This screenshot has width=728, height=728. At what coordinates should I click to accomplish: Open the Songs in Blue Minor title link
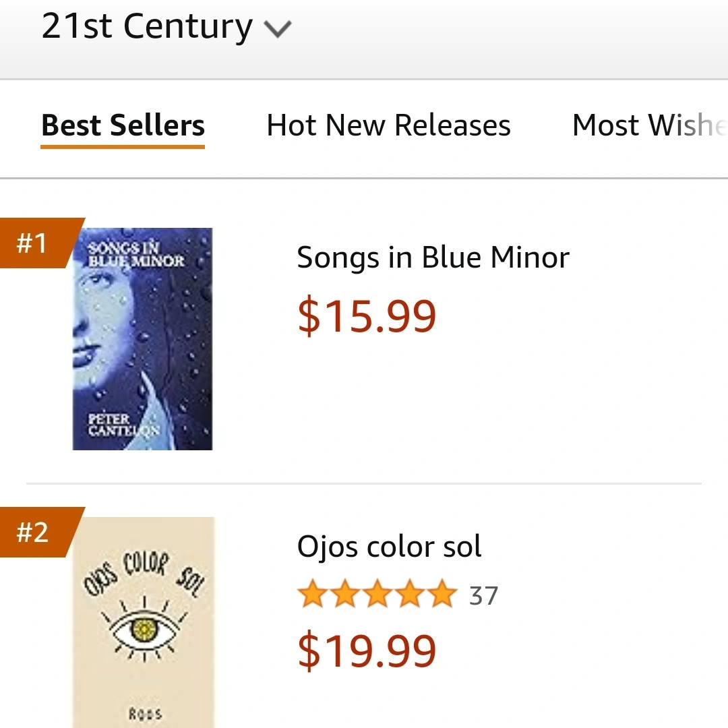coord(433,257)
